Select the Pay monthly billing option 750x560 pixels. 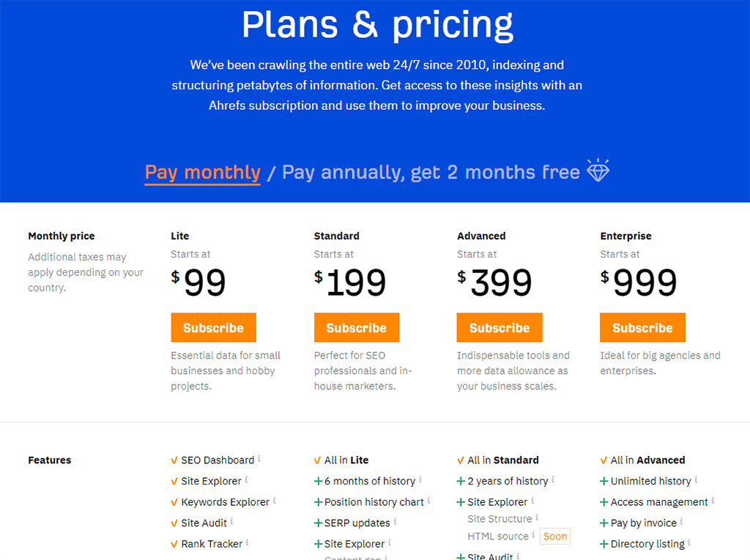coord(203,172)
